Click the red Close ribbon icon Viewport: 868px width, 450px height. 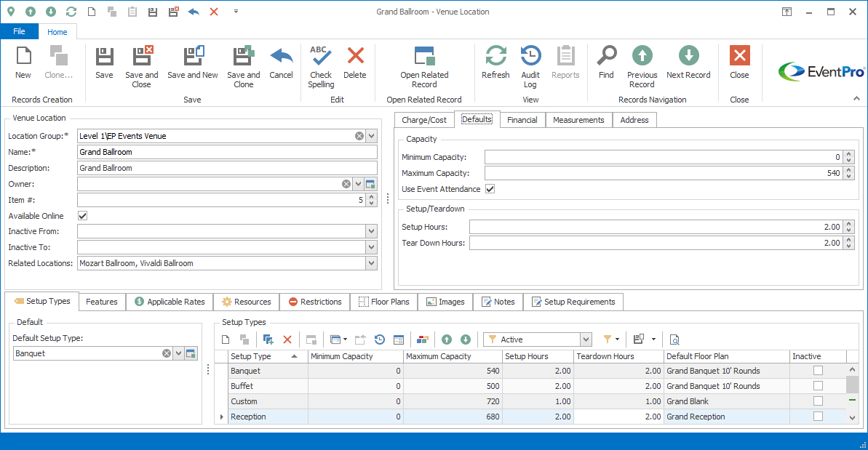tap(739, 56)
